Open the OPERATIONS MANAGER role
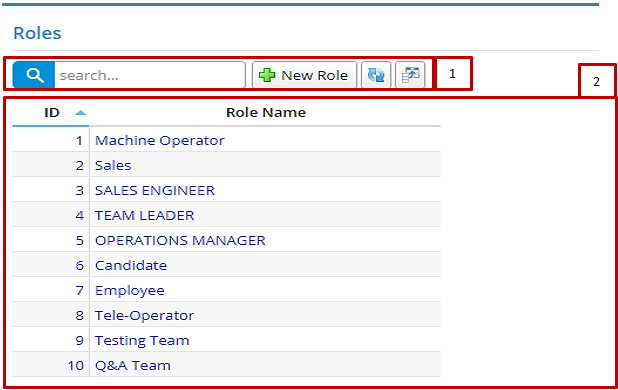 click(181, 240)
